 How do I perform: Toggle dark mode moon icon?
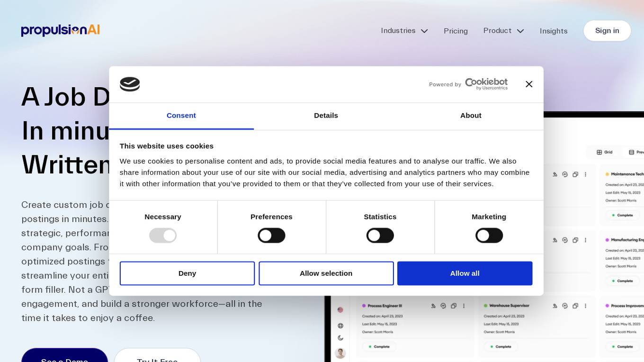point(340,338)
